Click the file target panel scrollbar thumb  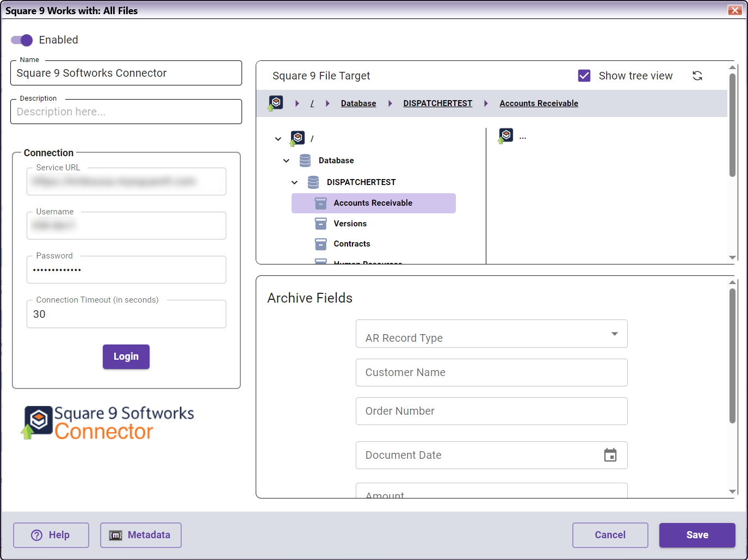click(732, 125)
